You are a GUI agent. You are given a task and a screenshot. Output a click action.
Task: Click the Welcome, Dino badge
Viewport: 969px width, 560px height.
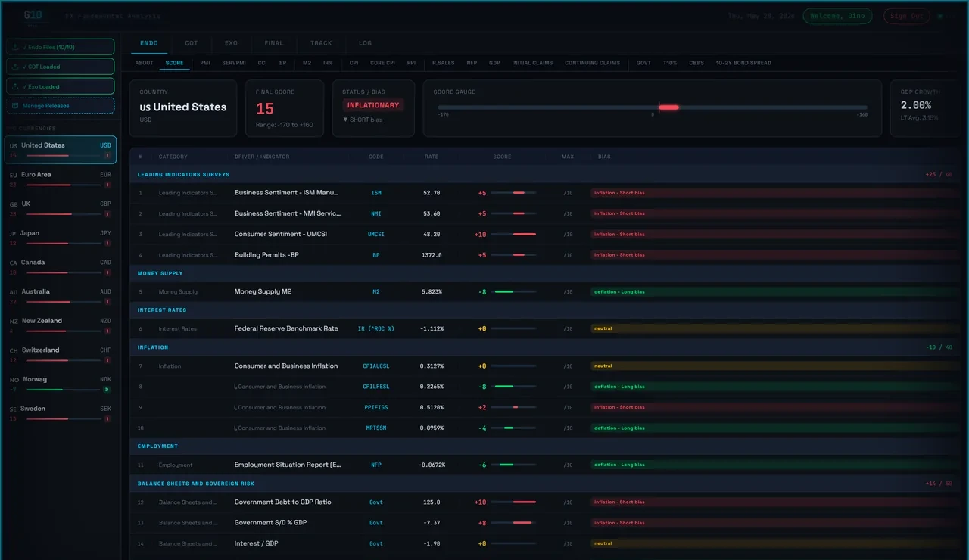coord(837,16)
